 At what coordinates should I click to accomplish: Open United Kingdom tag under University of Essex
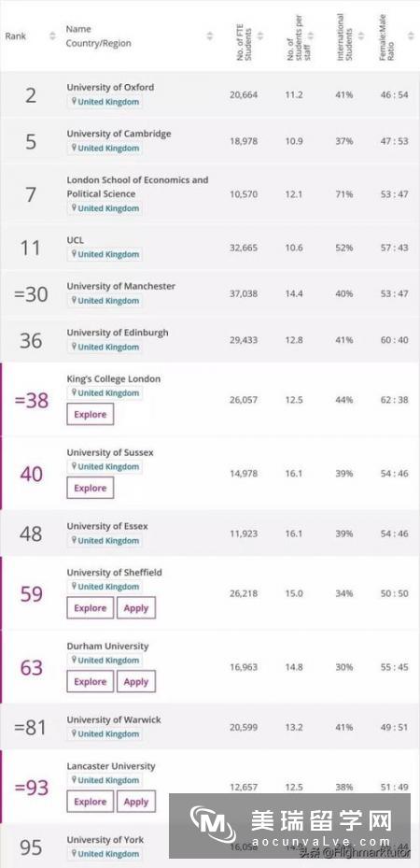(x=105, y=540)
